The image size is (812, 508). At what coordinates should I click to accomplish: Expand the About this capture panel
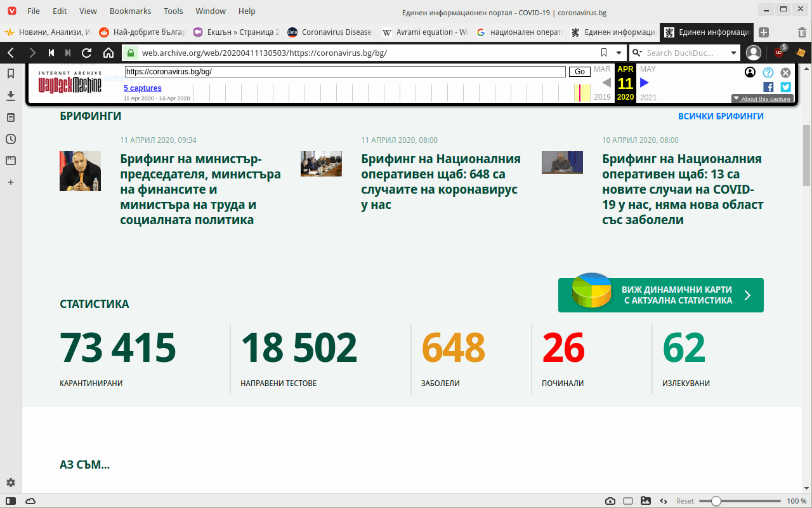(x=762, y=98)
